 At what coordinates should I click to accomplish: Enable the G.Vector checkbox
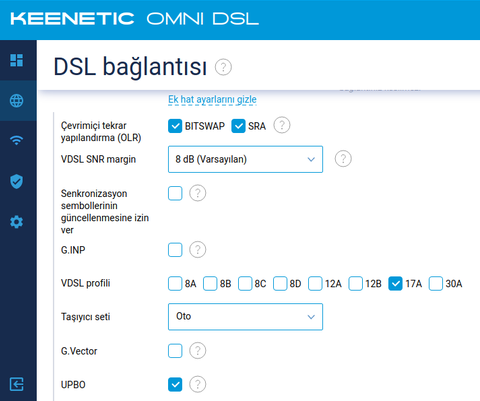coord(175,351)
